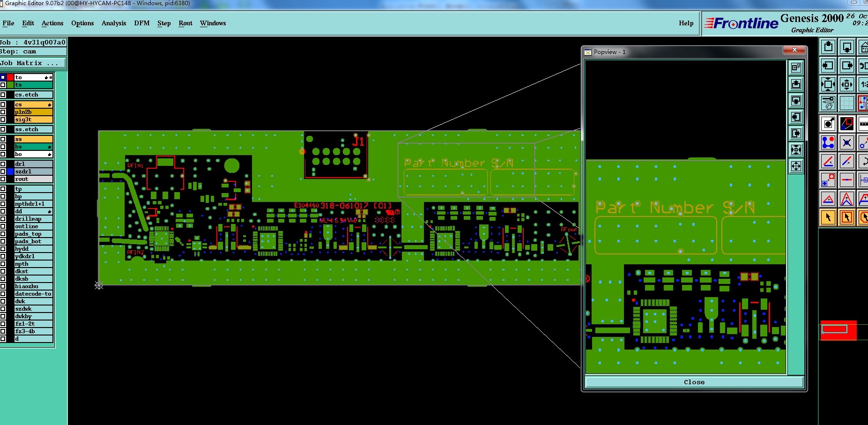Click Popview zoom-in converging arrows icon
This screenshot has height=425, width=868.
point(796,149)
